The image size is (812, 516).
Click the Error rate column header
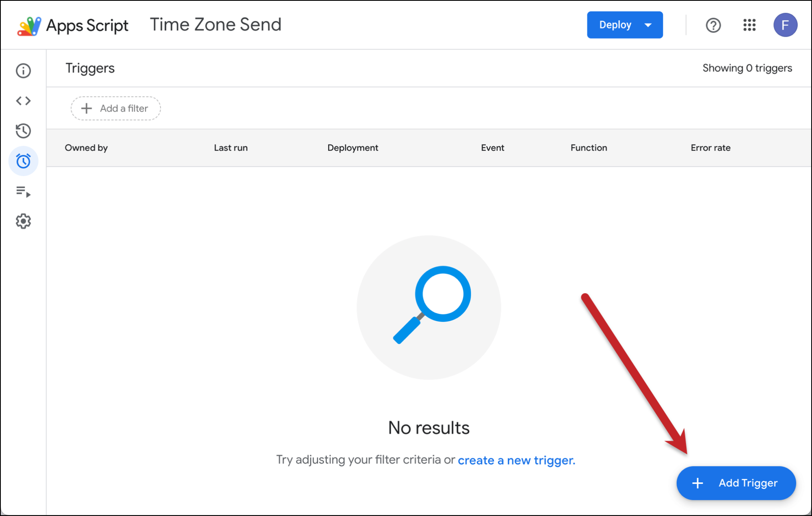[710, 148]
